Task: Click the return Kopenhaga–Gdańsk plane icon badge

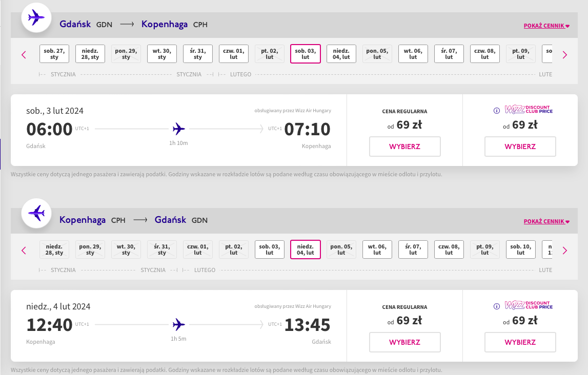Action: 36,213
